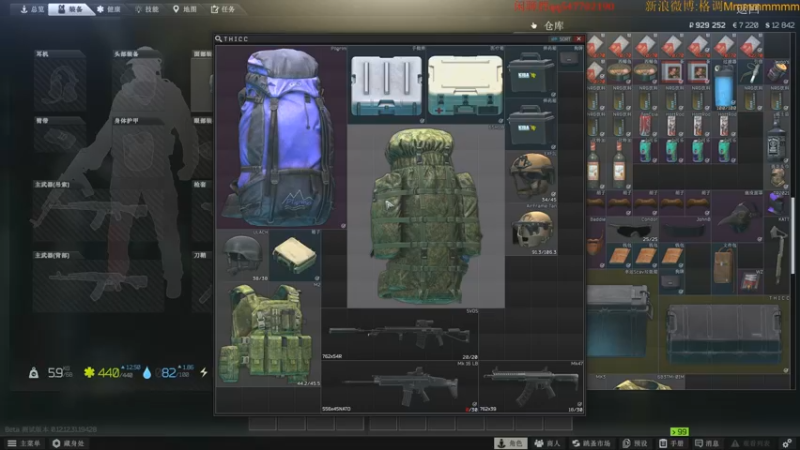Open the 预设 presets screen

pos(635,443)
